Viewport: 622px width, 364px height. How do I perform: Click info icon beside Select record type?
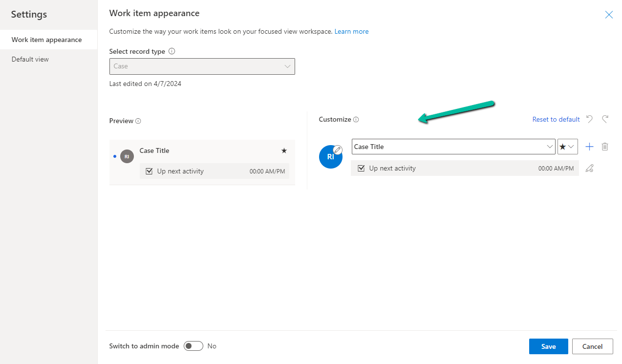pos(172,51)
